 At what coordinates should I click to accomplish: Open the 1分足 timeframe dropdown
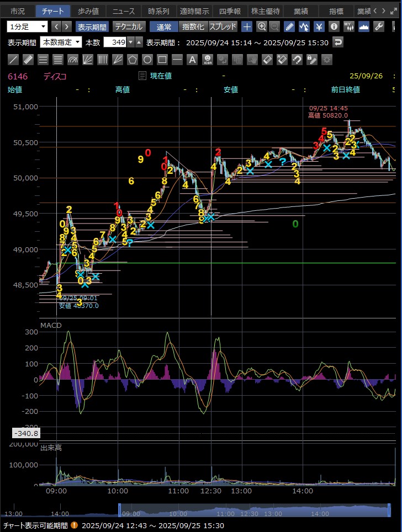tap(28, 26)
